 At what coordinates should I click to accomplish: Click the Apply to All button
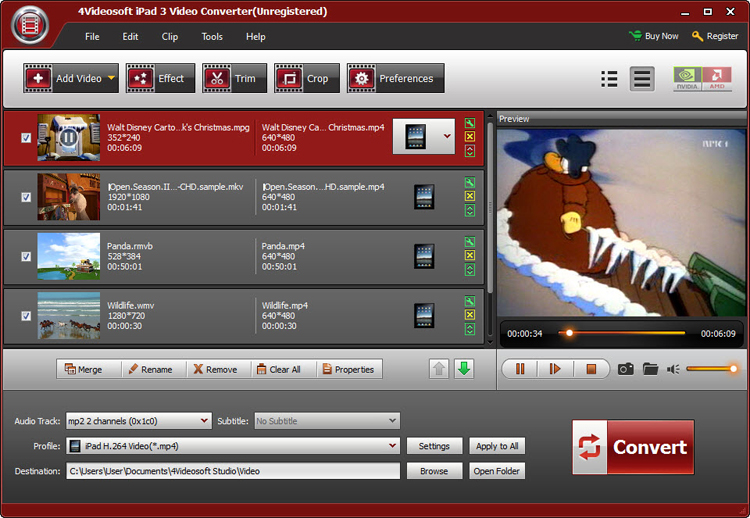[497, 446]
